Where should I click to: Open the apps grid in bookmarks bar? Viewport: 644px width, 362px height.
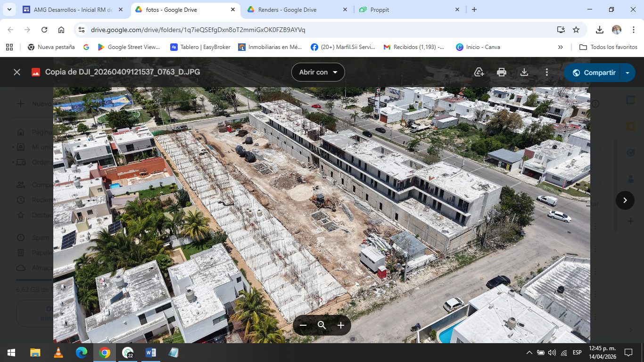9,47
